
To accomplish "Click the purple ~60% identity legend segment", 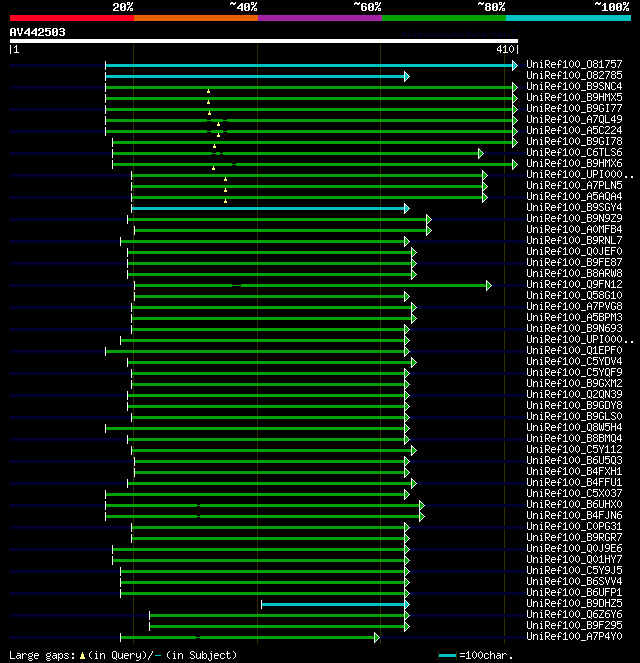I will click(x=320, y=18).
